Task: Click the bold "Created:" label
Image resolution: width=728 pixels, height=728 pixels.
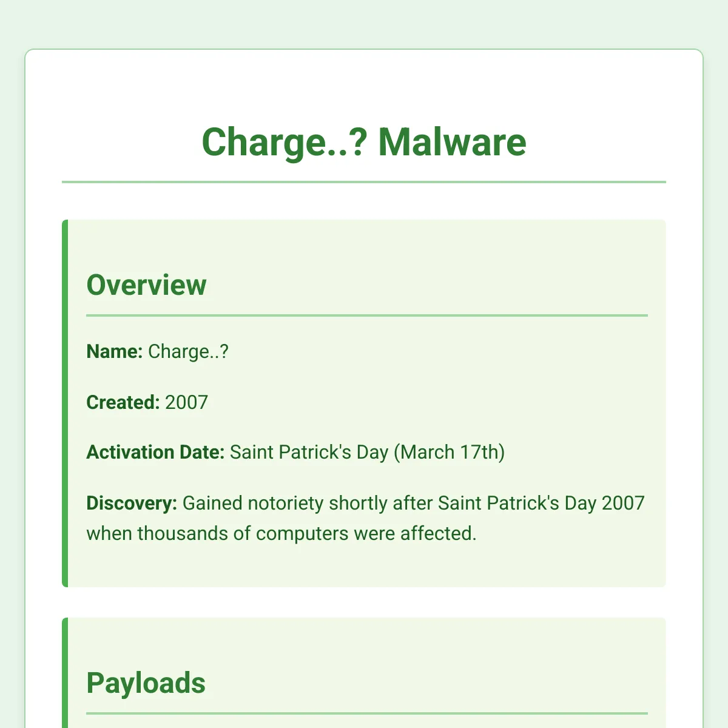Action: 123,402
